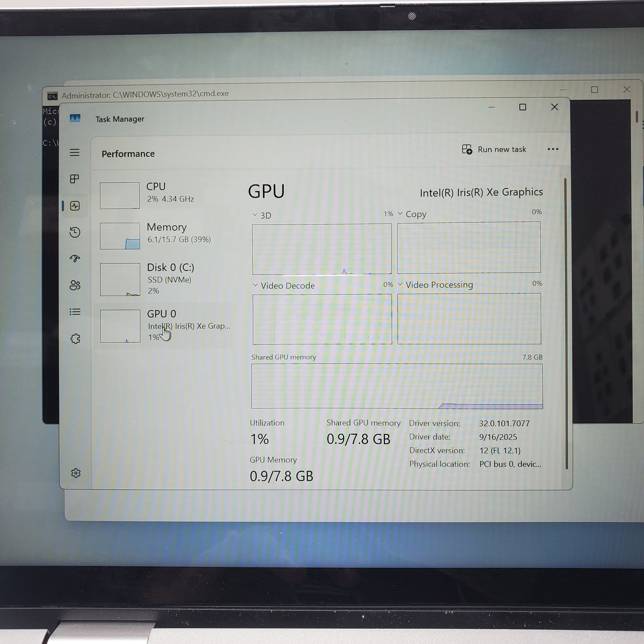Open the navigation hamburger menu
Viewport: 644px width, 644px height.
[x=75, y=153]
